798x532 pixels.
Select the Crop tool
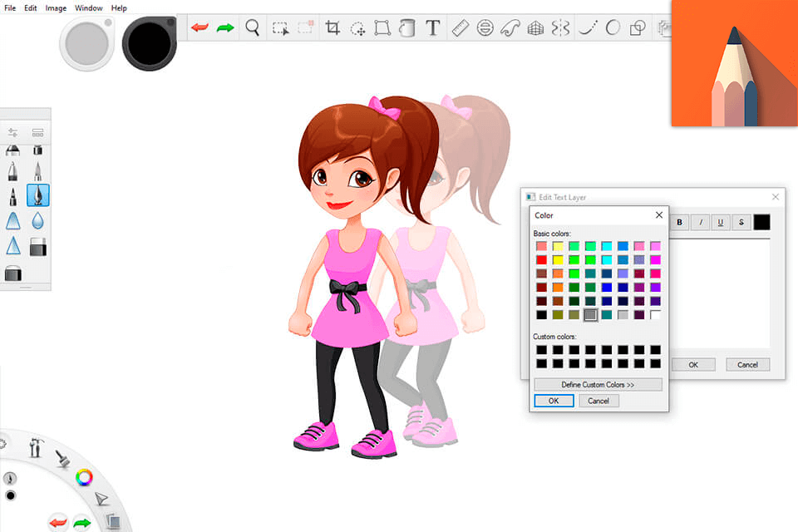coord(332,27)
